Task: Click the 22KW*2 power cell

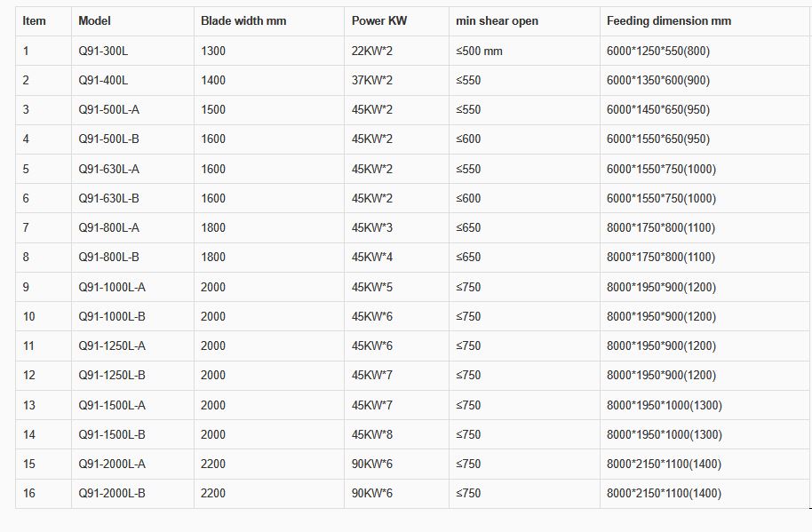Action: coord(371,51)
